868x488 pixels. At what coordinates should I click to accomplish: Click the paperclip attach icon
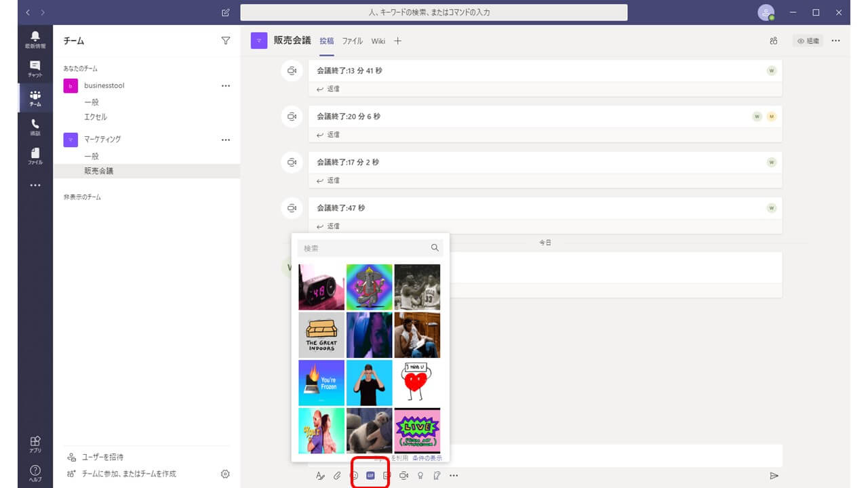(337, 476)
